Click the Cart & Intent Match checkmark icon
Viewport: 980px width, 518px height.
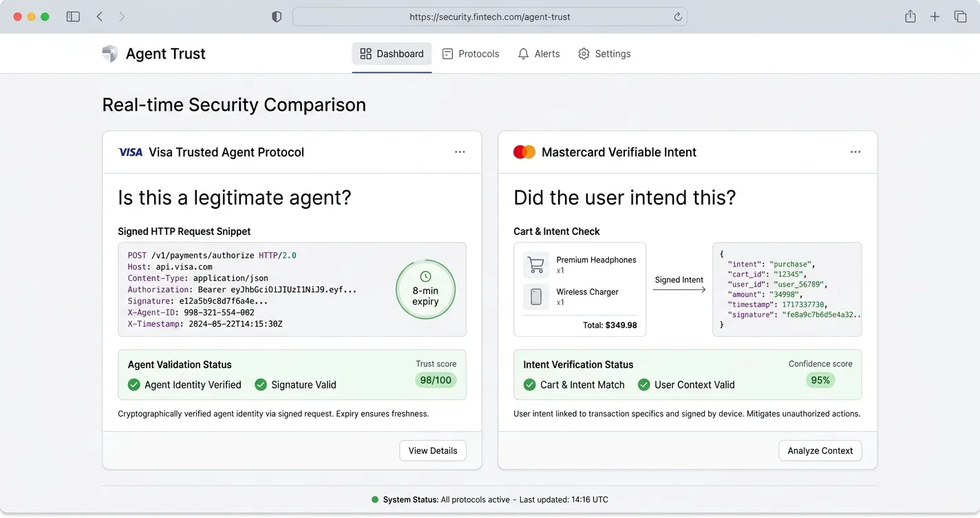point(529,384)
